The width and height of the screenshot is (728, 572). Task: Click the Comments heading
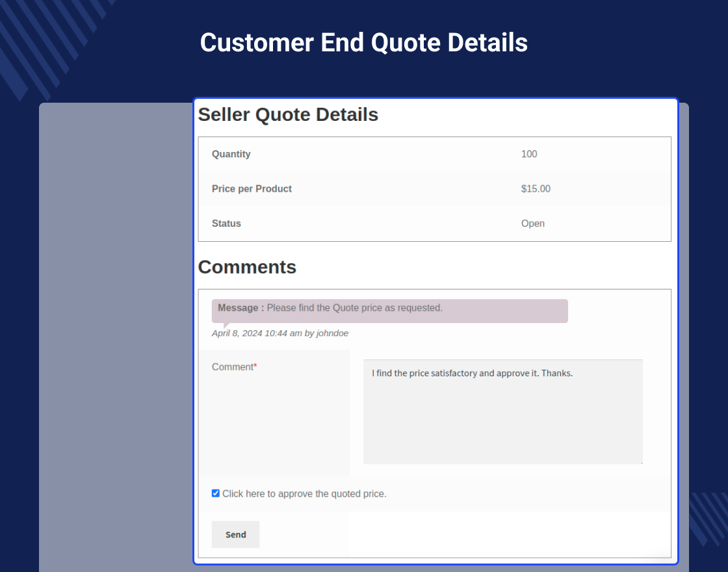(x=247, y=267)
